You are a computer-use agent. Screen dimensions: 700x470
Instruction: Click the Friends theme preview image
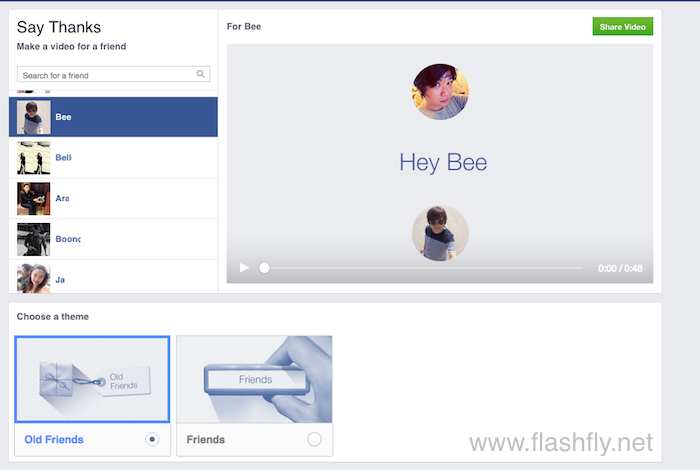coord(254,379)
